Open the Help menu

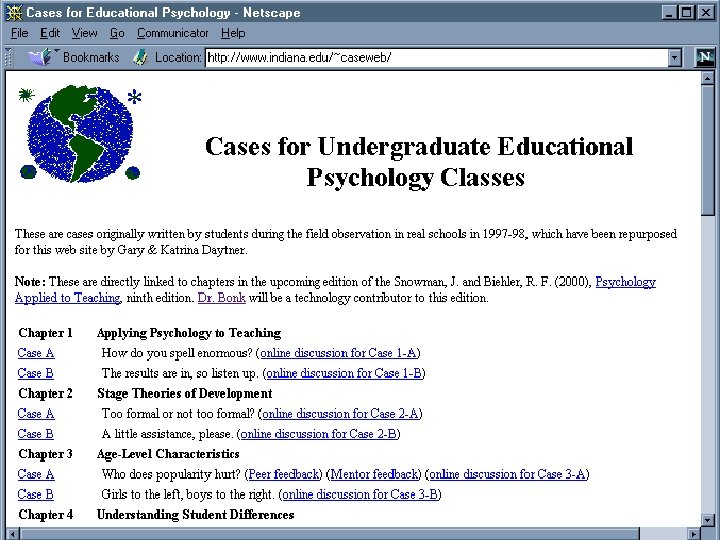click(x=233, y=33)
